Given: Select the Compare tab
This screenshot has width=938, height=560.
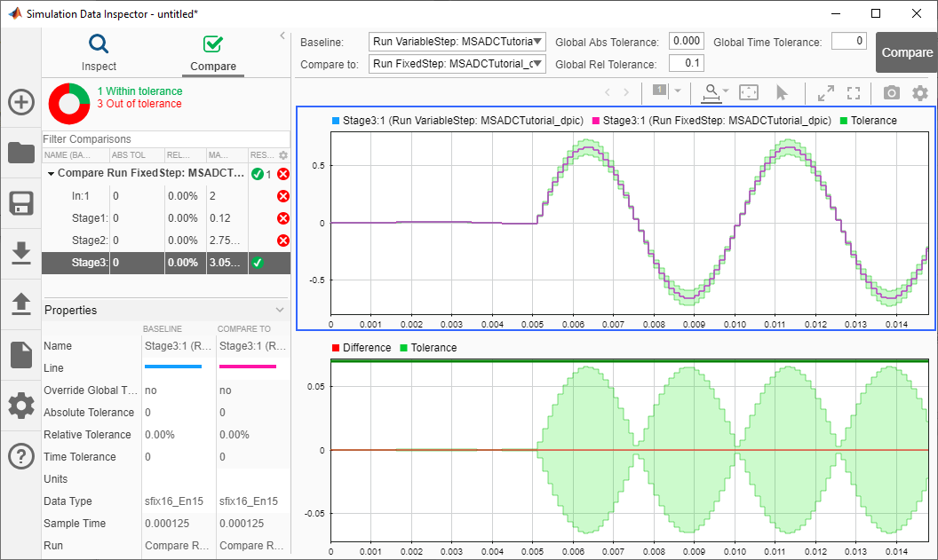Looking at the screenshot, I should (x=213, y=52).
